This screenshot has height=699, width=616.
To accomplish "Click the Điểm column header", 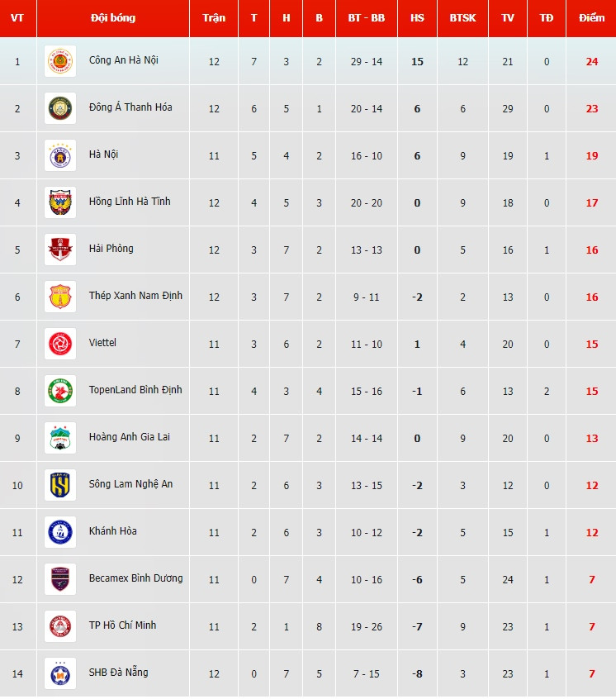I will point(591,18).
